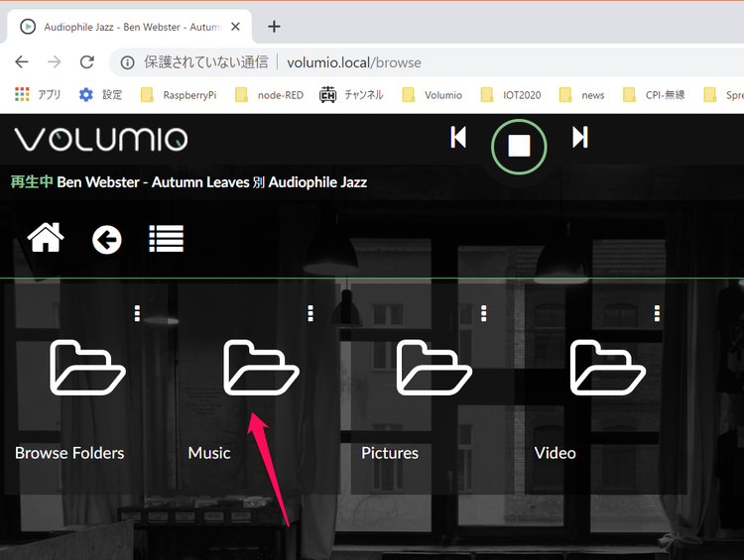Click the volumio.local address bar
This screenshot has height=560, width=744.
[x=397, y=62]
